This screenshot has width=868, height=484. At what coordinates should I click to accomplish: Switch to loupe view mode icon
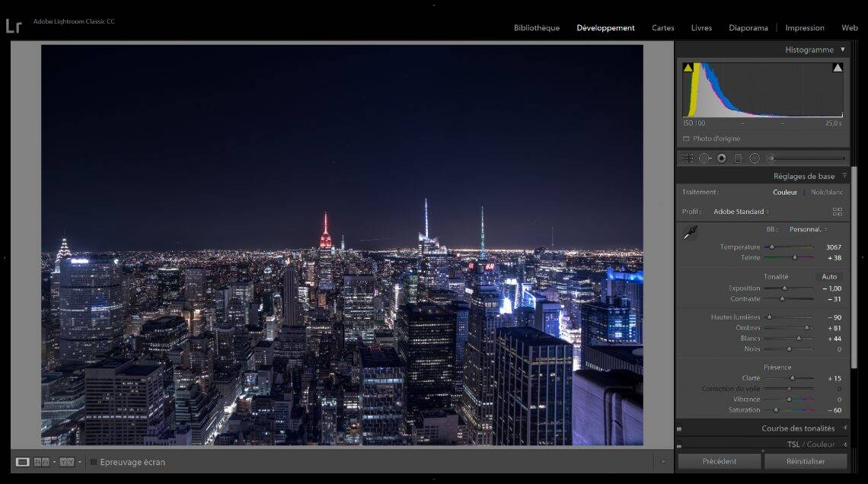(22, 462)
